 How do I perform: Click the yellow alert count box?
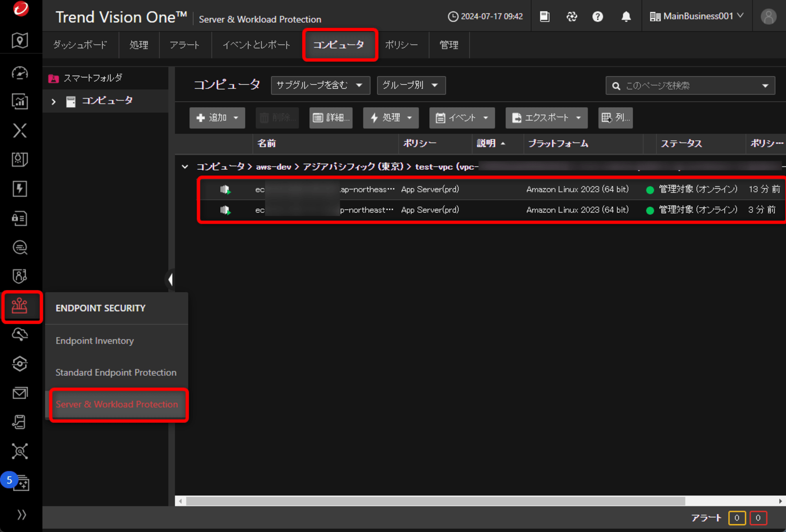coord(737,518)
